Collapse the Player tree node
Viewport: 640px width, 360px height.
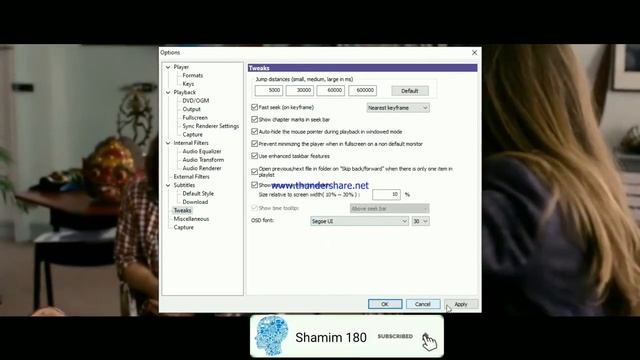tap(168, 67)
